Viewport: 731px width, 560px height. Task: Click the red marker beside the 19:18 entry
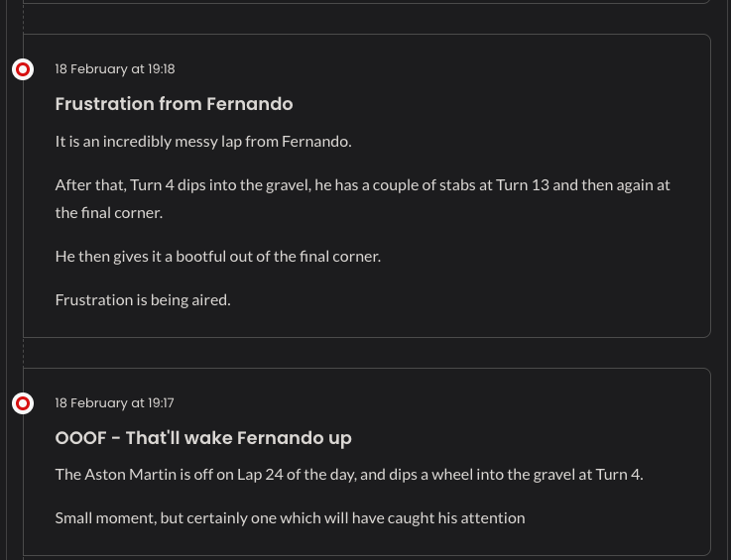pos(23,69)
